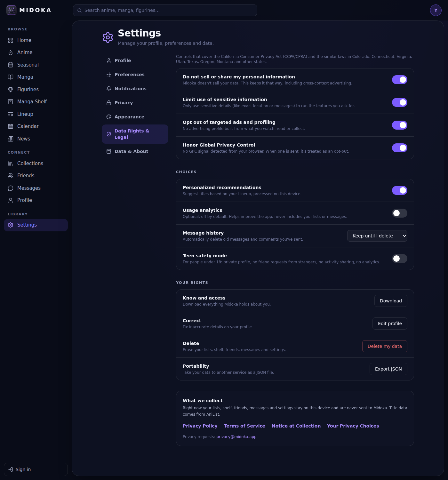Click the Home grid icon in sidebar
Screen dimensions: 448x480
(x=11, y=40)
